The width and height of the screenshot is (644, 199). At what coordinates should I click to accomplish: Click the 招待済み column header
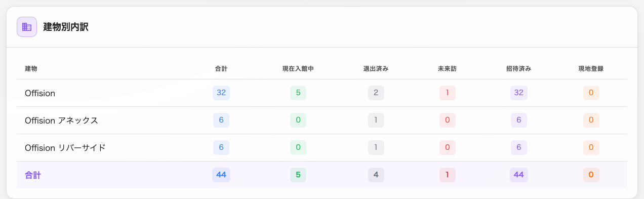(518, 68)
